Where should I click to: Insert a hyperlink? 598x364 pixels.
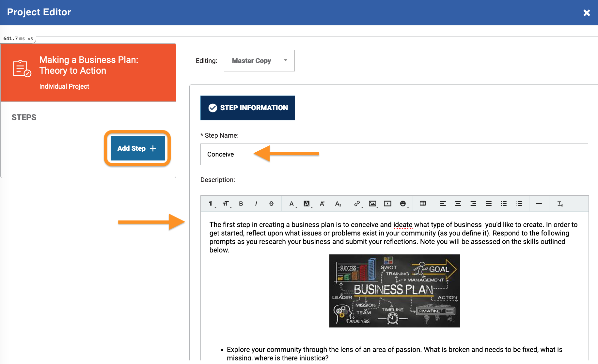(358, 204)
